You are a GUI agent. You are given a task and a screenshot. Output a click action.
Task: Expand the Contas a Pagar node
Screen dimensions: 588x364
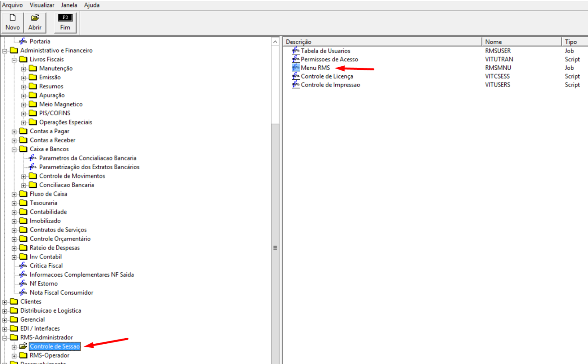[x=14, y=132]
